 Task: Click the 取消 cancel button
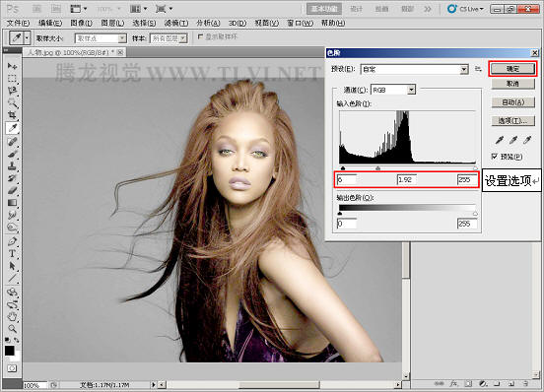[512, 84]
